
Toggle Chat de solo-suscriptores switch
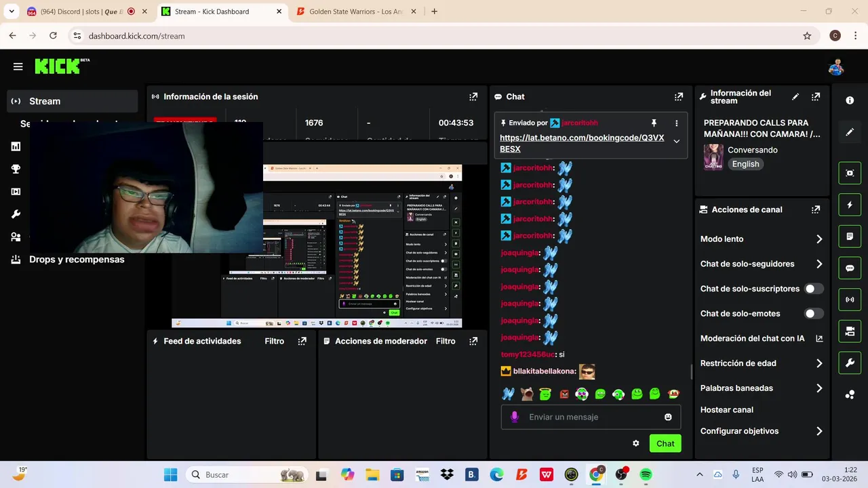pos(814,289)
